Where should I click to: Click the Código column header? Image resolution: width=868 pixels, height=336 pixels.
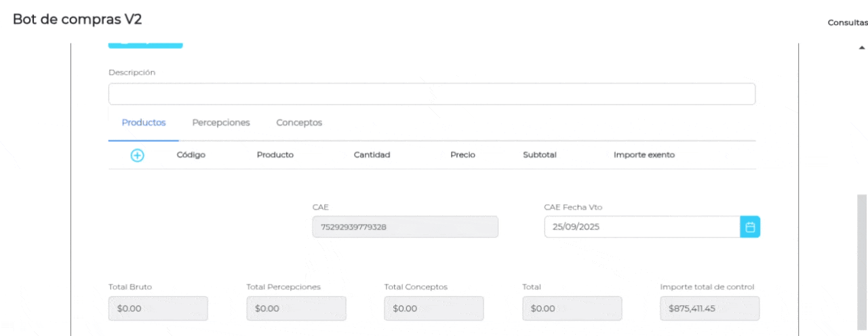coord(191,155)
